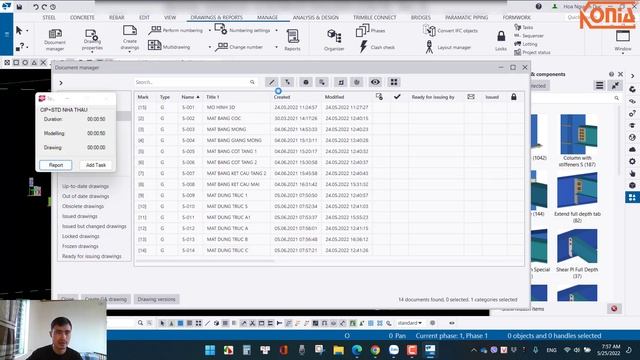
Task: Open the CONCRETE ribbon tab
Action: pos(82,18)
